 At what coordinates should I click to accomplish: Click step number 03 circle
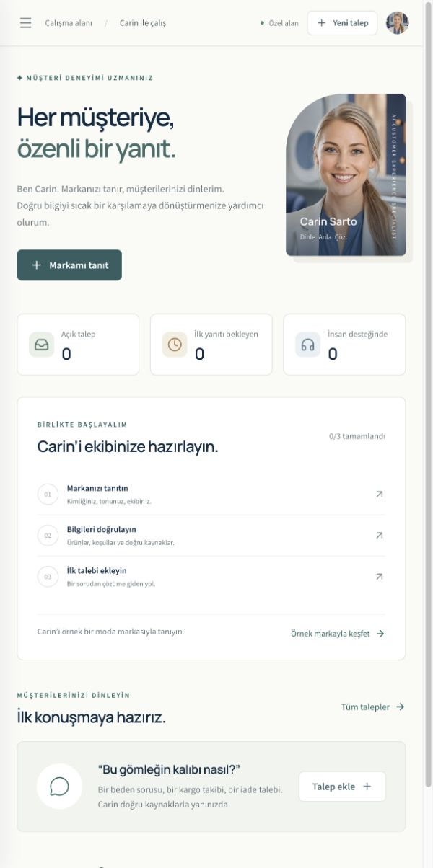click(x=48, y=577)
